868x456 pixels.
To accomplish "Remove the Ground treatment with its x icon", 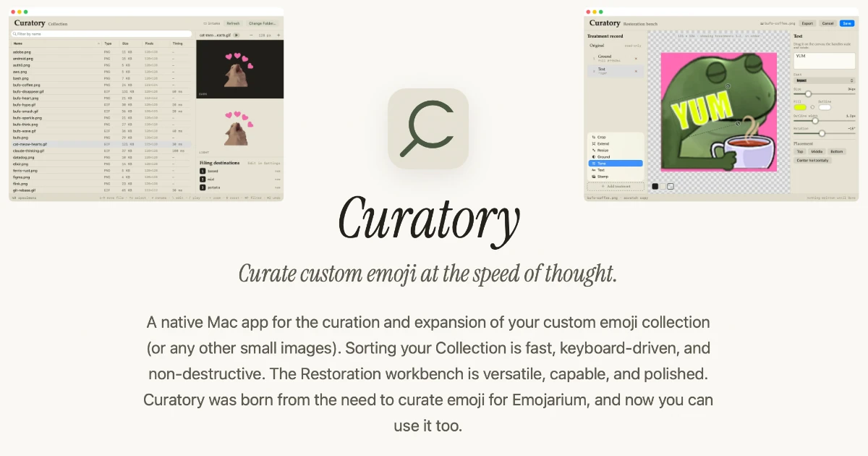I will [636, 58].
